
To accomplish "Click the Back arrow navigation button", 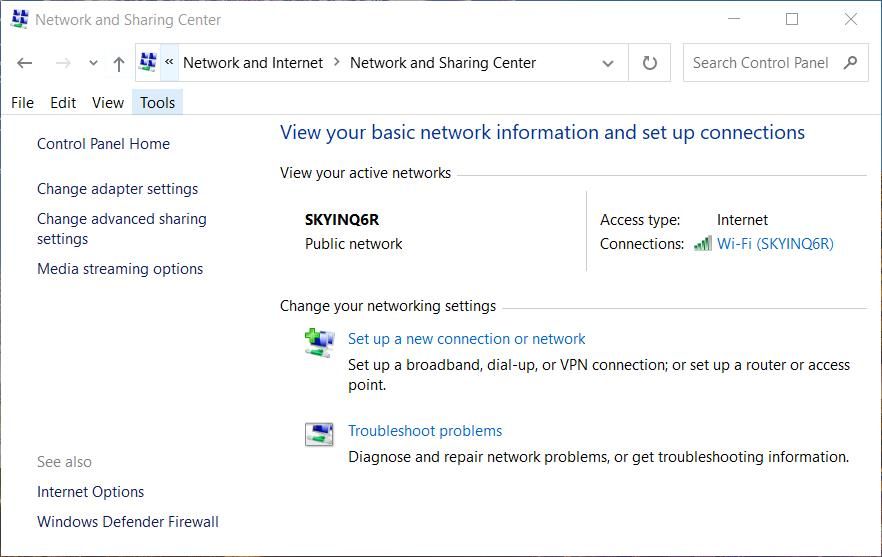I will point(25,63).
